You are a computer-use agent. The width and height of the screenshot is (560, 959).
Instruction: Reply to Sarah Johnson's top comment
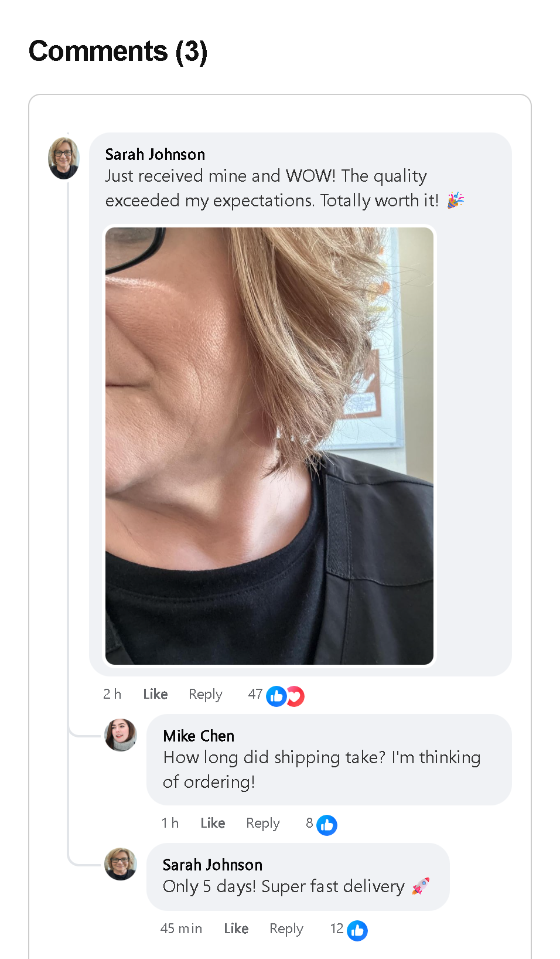pos(205,694)
